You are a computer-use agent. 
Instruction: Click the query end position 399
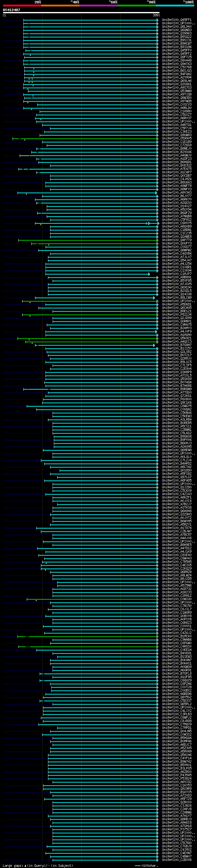pyautogui.click(x=155, y=15)
